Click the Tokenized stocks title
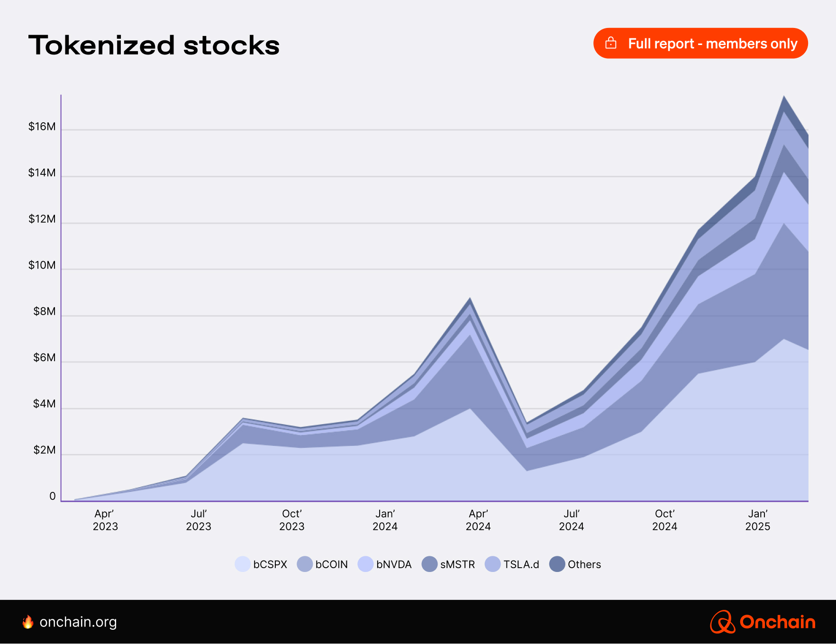This screenshot has width=836, height=644. point(154,45)
